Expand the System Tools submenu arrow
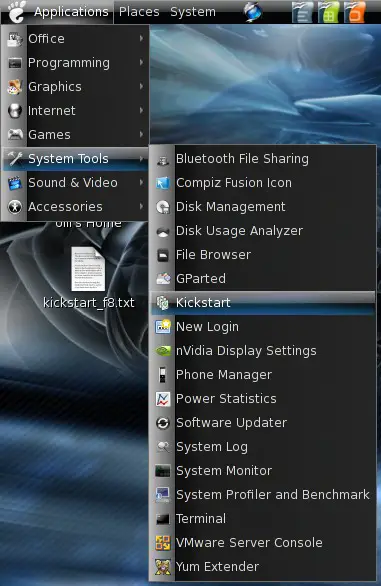381x586 pixels. [141, 158]
